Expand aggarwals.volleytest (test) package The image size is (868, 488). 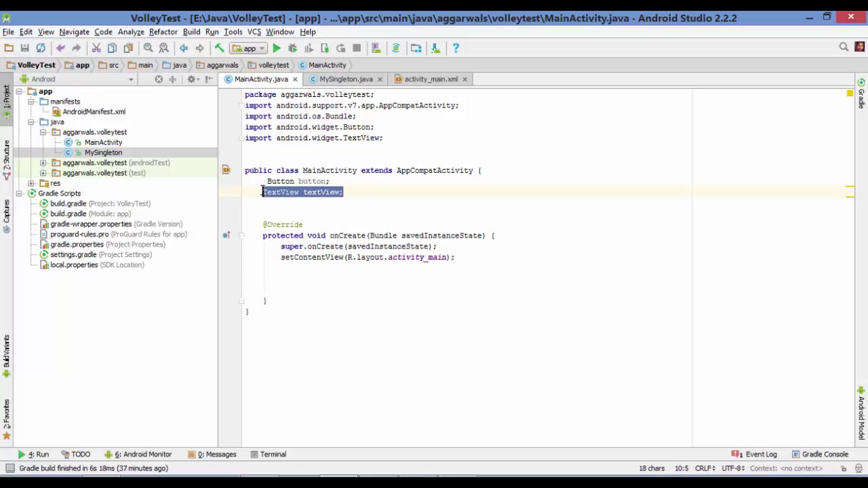pos(43,173)
